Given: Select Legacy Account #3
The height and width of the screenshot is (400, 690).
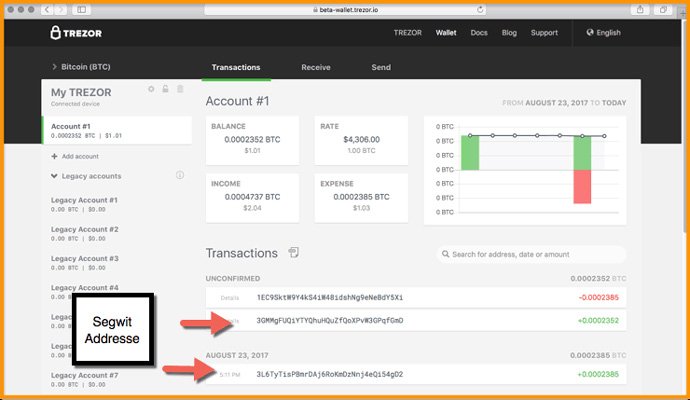Looking at the screenshot, I should click(x=84, y=262).
